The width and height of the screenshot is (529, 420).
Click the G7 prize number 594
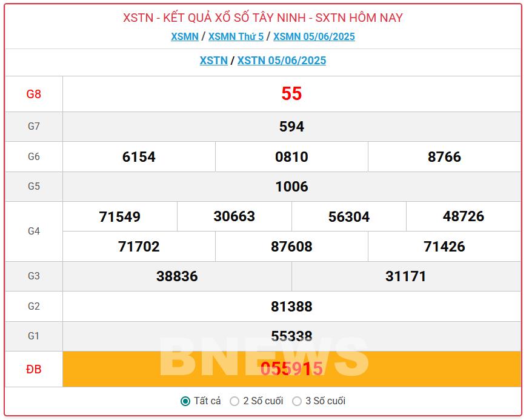pos(291,127)
